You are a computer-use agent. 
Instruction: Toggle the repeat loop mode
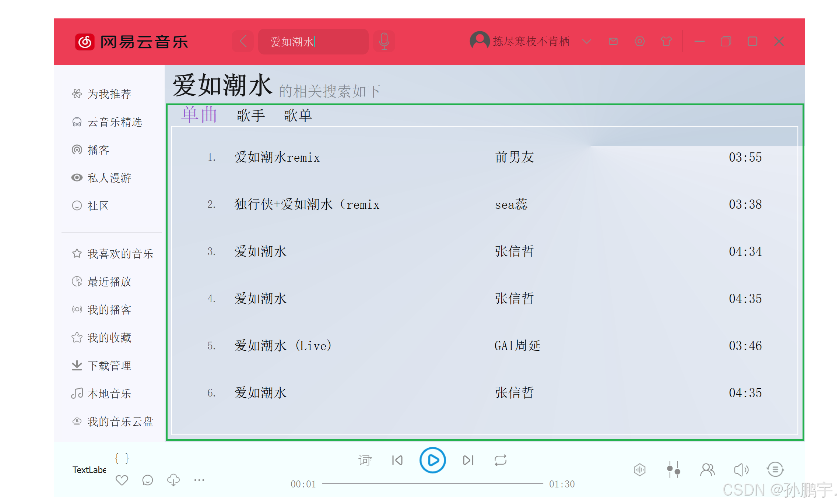pyautogui.click(x=501, y=460)
